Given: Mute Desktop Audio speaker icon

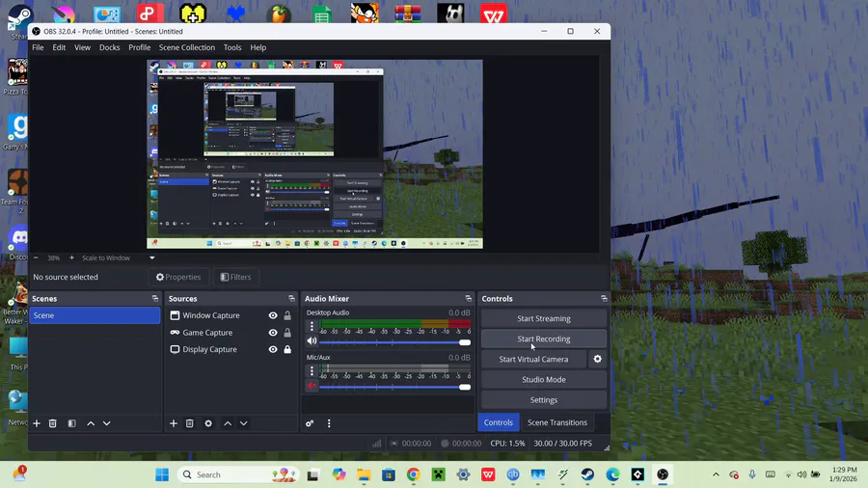Looking at the screenshot, I should (312, 340).
